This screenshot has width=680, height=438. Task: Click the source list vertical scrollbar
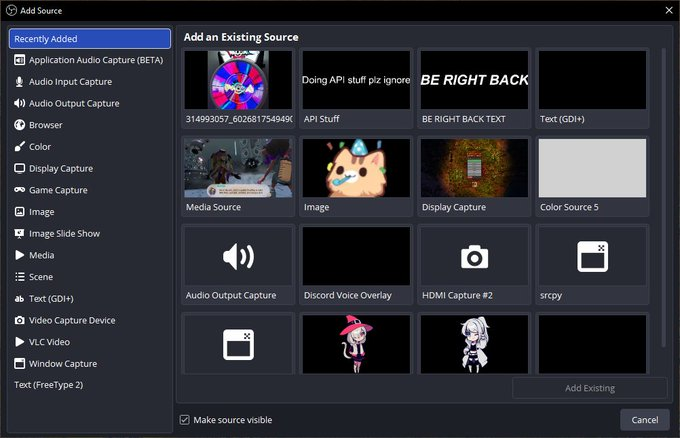[x=663, y=197]
